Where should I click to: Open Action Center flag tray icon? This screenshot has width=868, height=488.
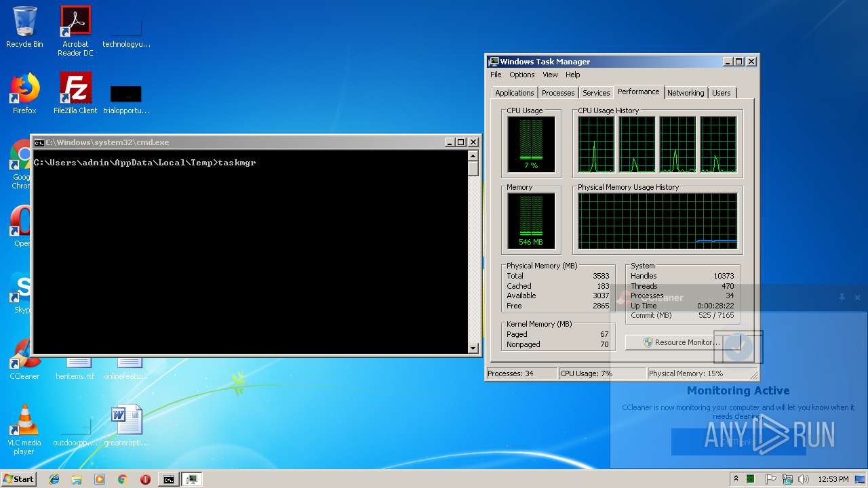pyautogui.click(x=770, y=479)
